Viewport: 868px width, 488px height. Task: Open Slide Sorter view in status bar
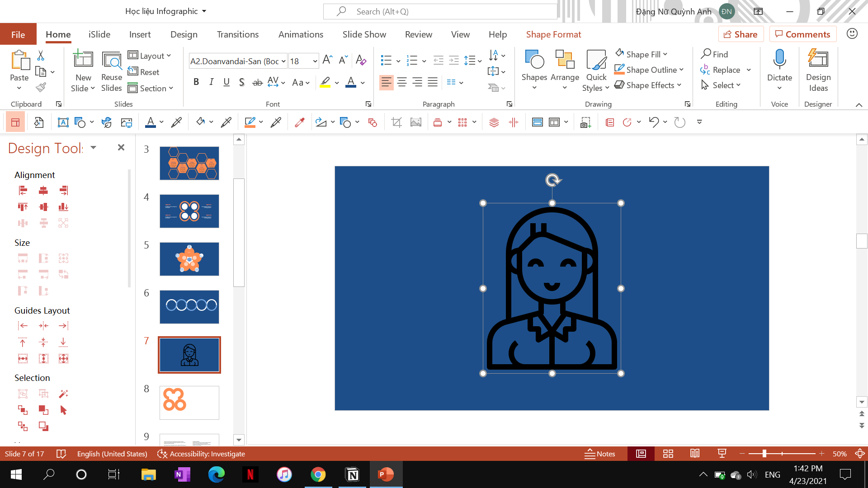[668, 454]
